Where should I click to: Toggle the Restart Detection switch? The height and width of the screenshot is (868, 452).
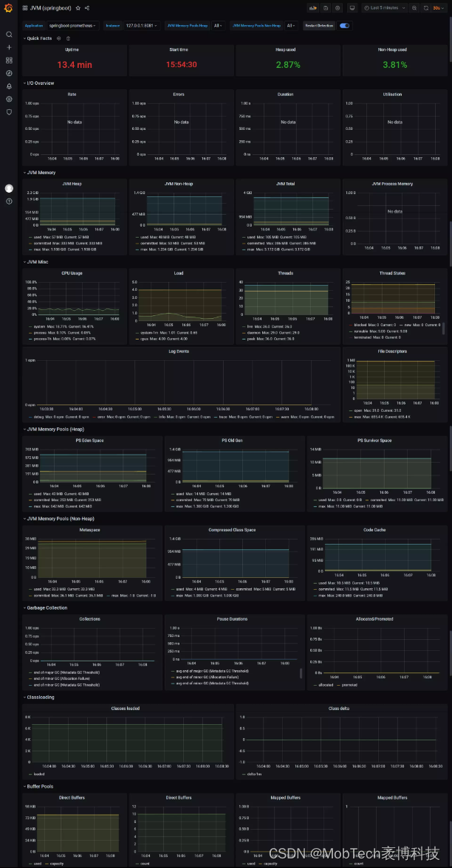point(344,25)
